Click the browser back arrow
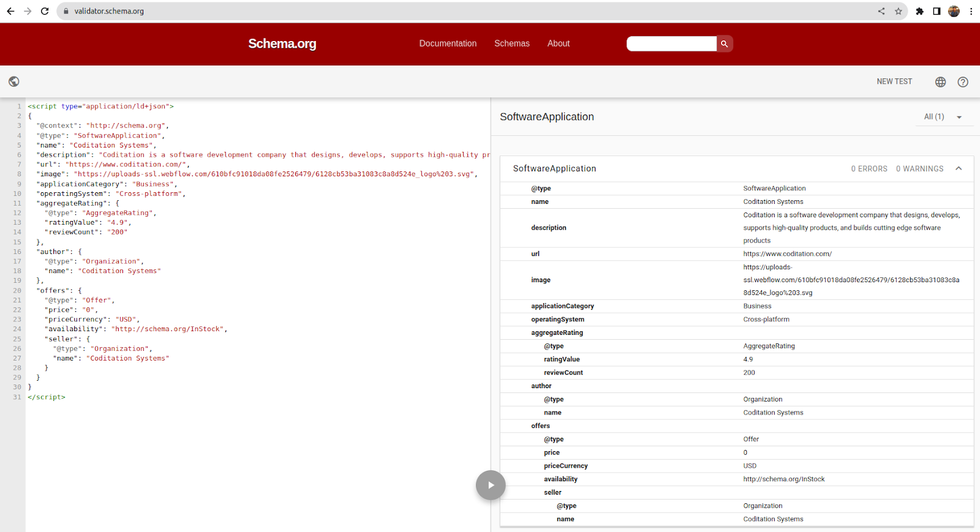The image size is (980, 532). 10,11
